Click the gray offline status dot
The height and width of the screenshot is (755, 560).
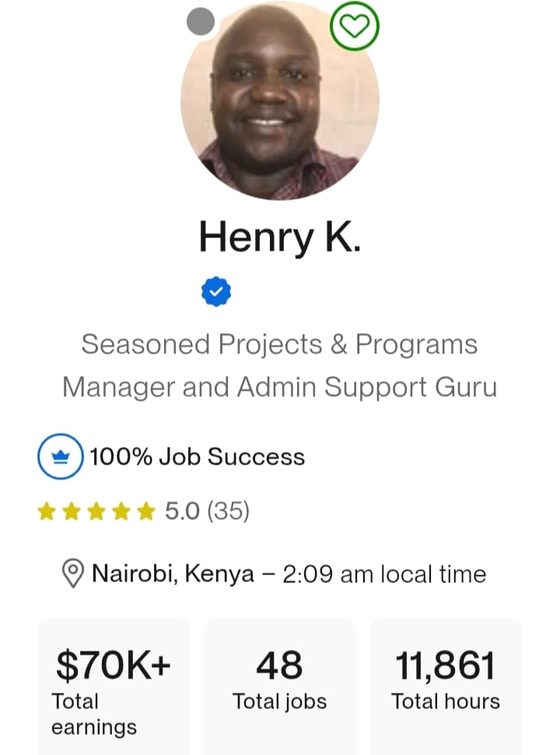pos(201,22)
